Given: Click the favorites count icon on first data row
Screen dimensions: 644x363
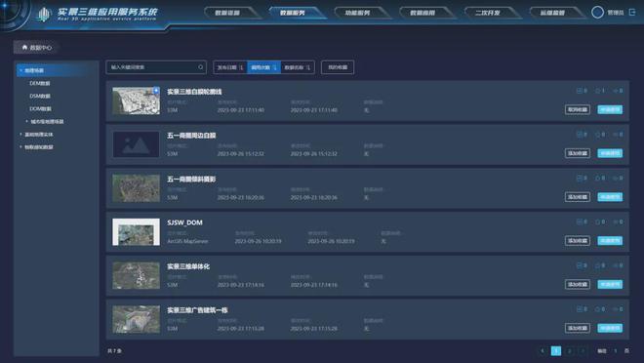Looking at the screenshot, I should (x=598, y=91).
